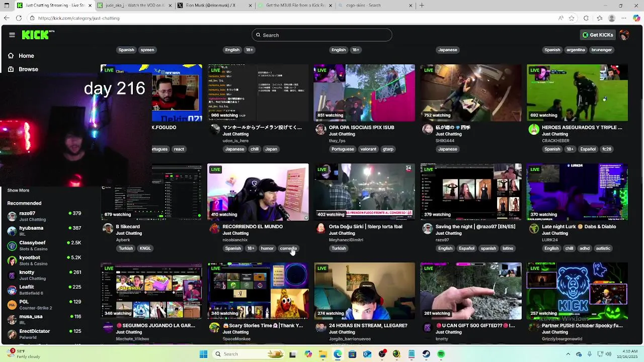Screen dimensions: 644x362
Task: Select the KNGL tag
Action: 145,248
